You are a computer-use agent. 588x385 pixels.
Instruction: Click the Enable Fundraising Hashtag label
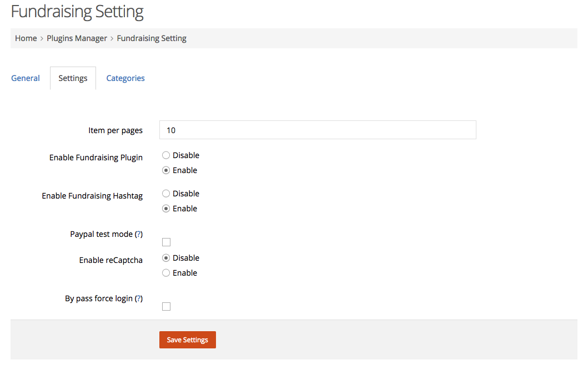92,196
